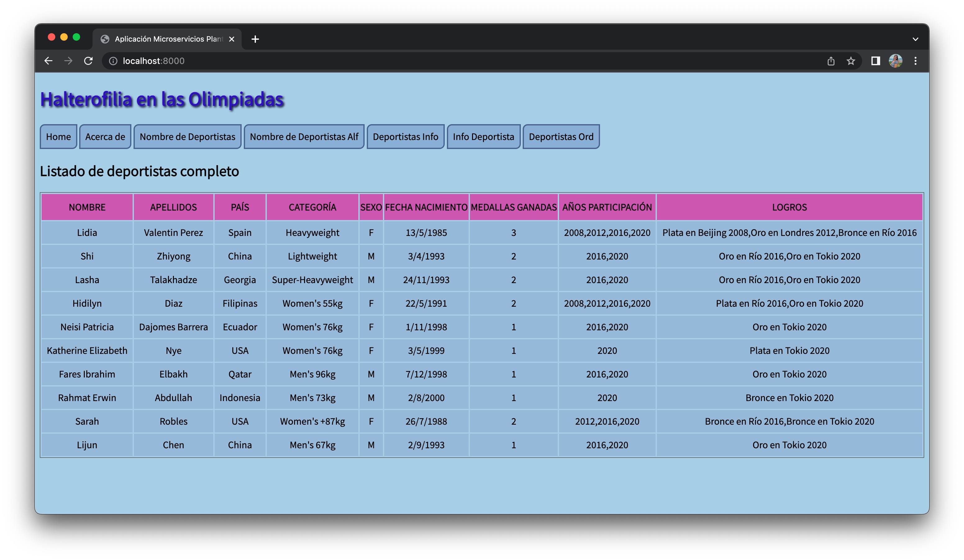The image size is (964, 560).
Task: Open the Nombre de Deportistas Alf menu item
Action: pyautogui.click(x=304, y=137)
